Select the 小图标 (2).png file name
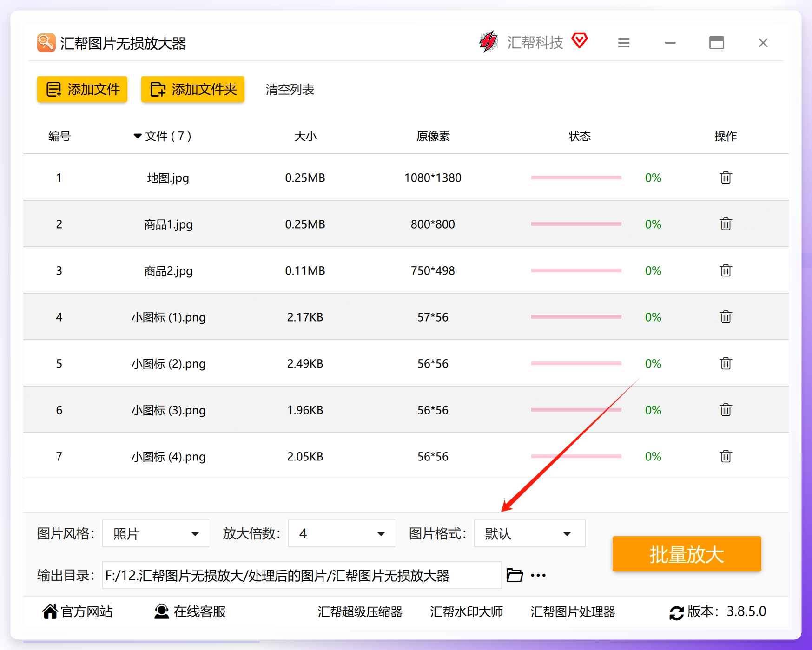812x650 pixels. (168, 364)
